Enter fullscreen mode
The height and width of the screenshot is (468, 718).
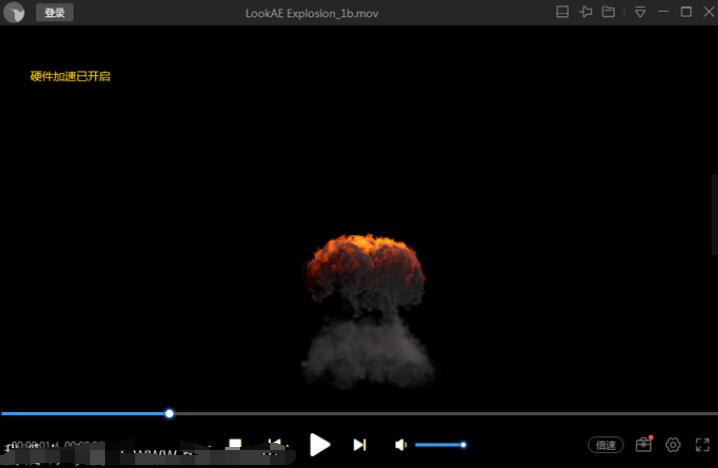(x=702, y=445)
